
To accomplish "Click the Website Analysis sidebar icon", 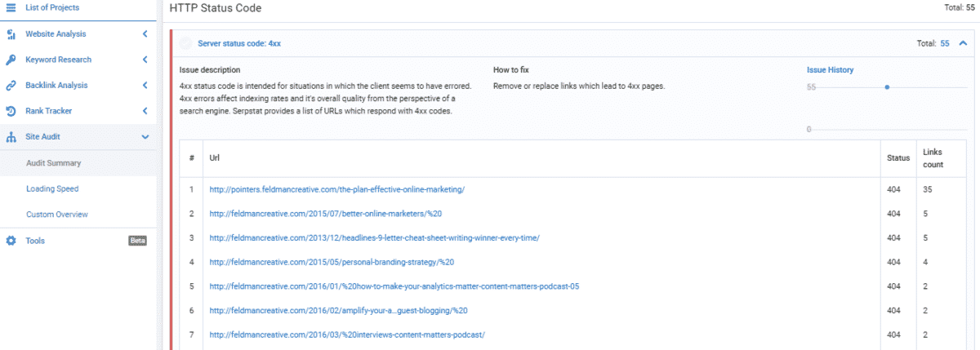I will (11, 34).
